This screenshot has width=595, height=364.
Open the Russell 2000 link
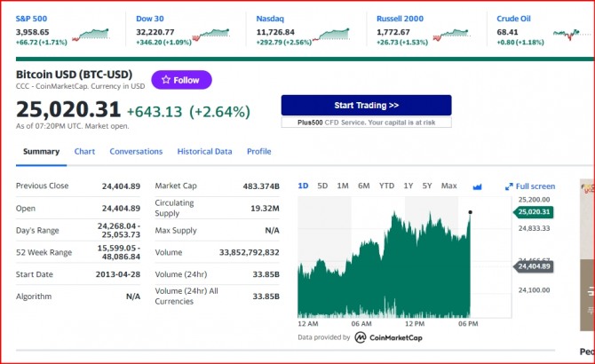pyautogui.click(x=400, y=19)
